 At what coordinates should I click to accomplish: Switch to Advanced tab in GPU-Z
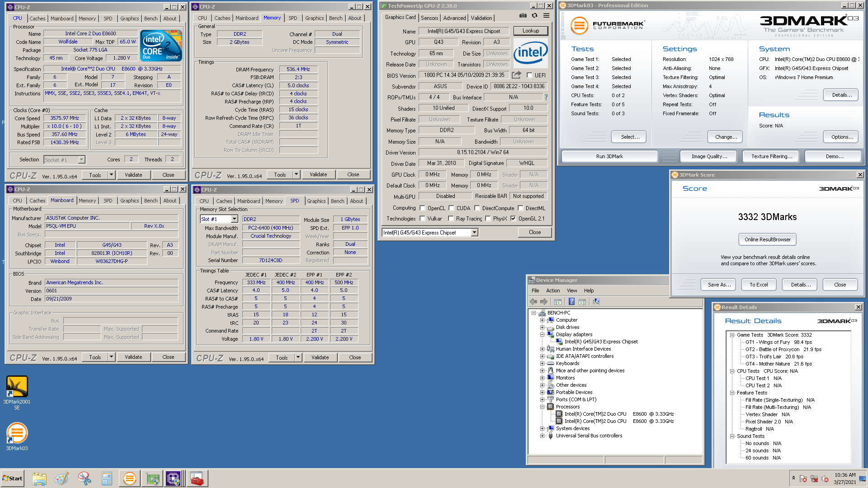click(x=454, y=18)
